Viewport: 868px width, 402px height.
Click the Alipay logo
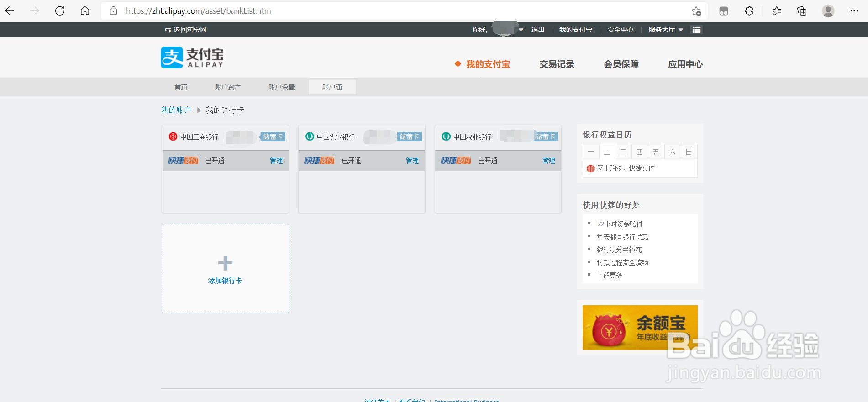pos(192,57)
